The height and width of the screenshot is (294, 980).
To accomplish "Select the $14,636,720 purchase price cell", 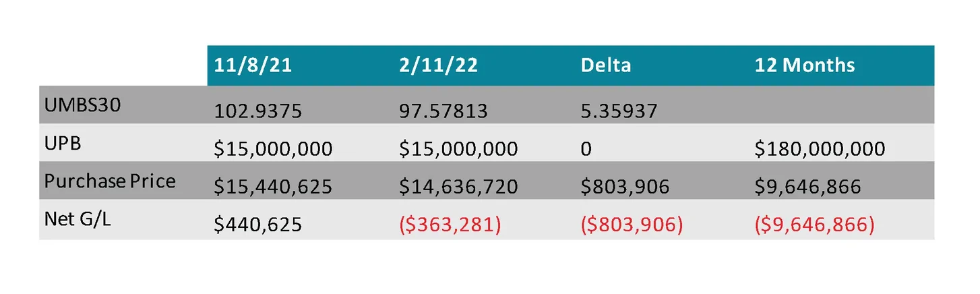I will tap(458, 187).
